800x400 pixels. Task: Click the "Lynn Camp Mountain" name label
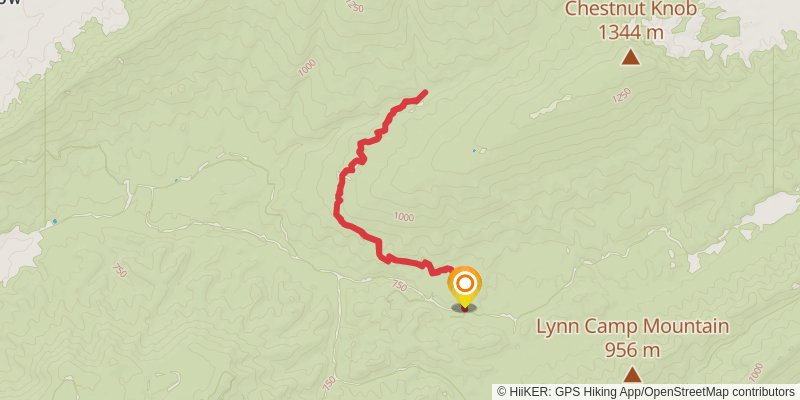point(632,326)
